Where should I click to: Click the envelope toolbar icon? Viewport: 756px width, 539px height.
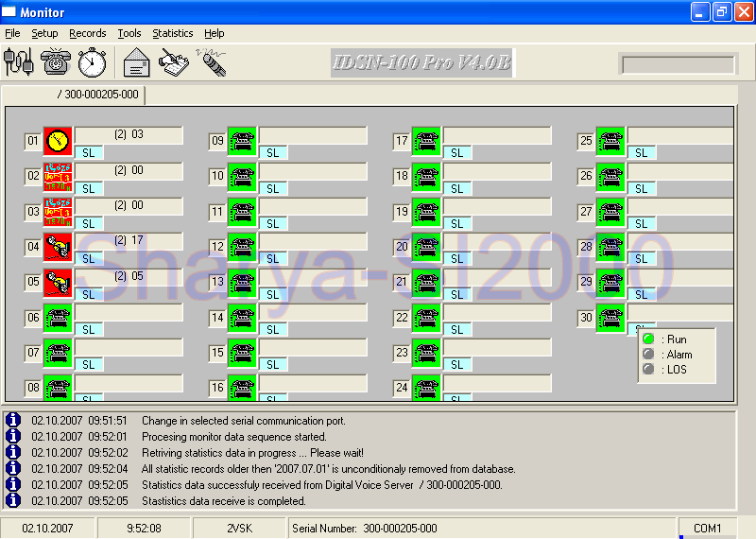[x=137, y=62]
